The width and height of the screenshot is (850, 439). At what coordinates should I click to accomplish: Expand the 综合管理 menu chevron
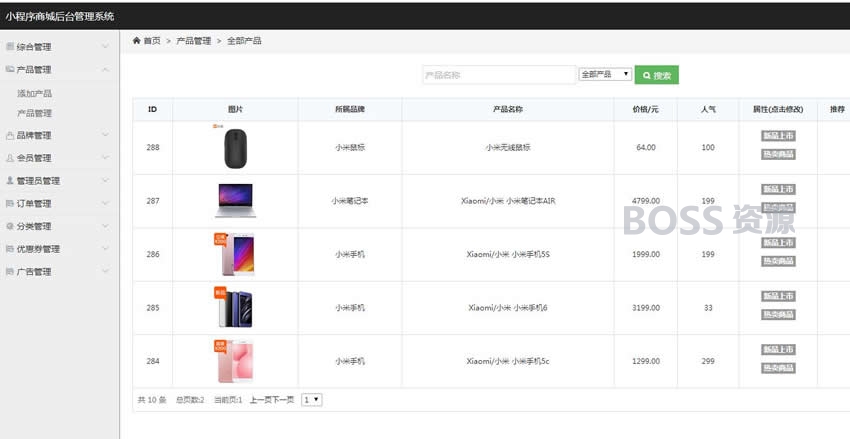[x=105, y=47]
